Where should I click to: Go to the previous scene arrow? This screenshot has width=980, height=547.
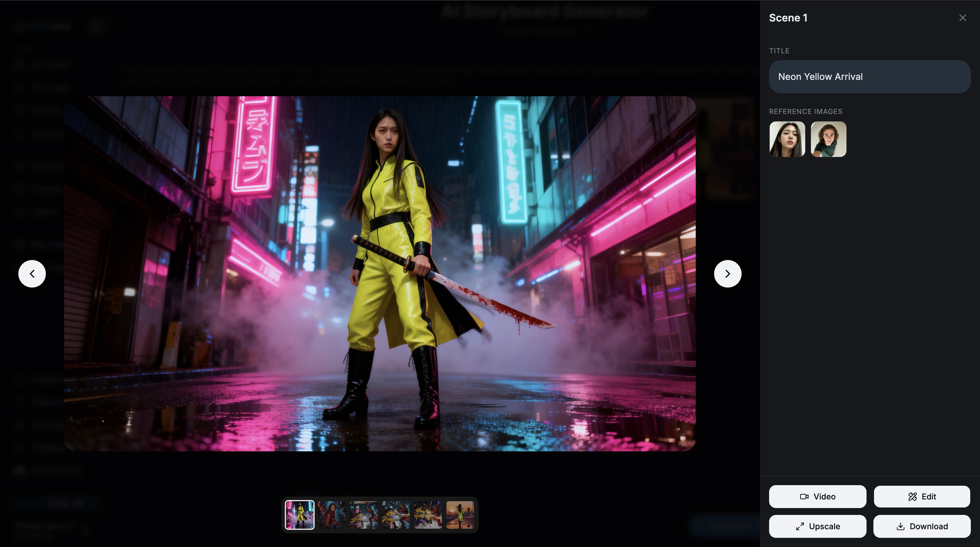[x=32, y=274]
